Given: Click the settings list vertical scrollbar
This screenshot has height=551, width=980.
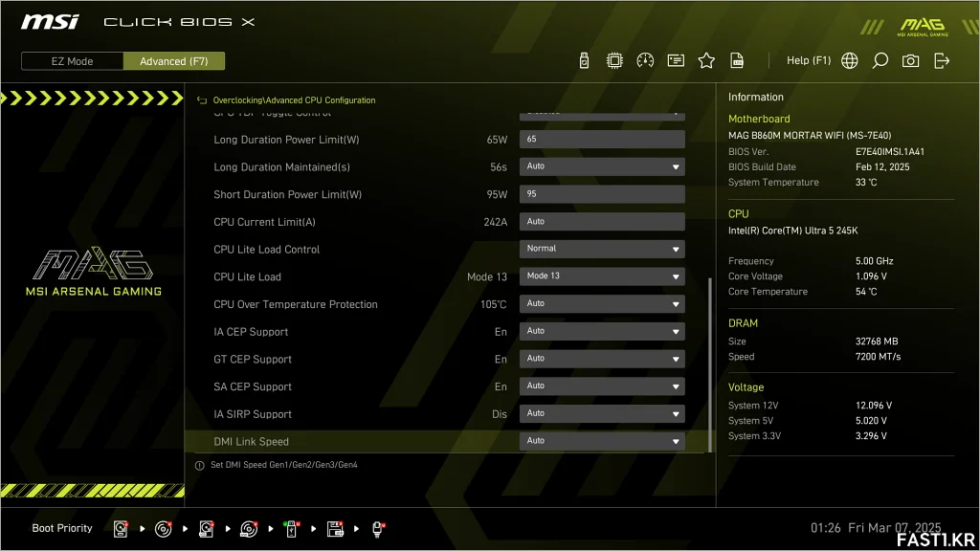Looking at the screenshot, I should [x=709, y=364].
